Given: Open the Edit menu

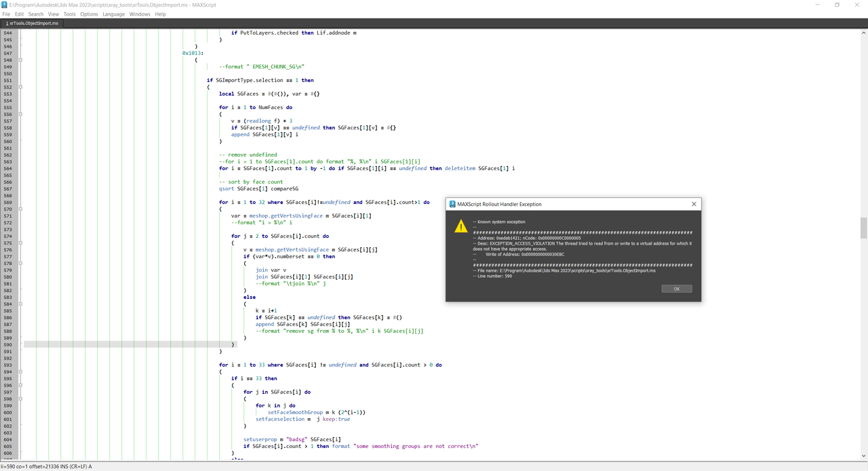Looking at the screenshot, I should click(x=19, y=14).
